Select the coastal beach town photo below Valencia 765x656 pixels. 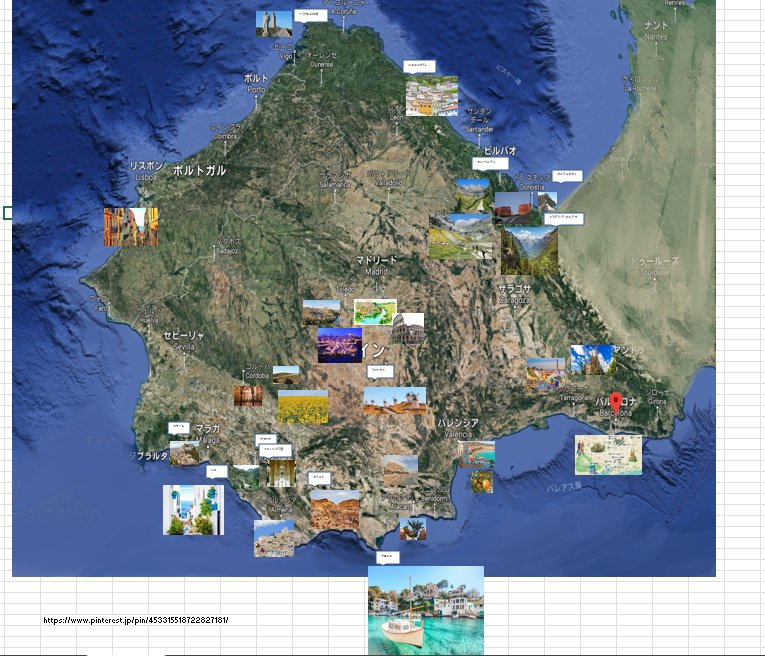[477, 454]
